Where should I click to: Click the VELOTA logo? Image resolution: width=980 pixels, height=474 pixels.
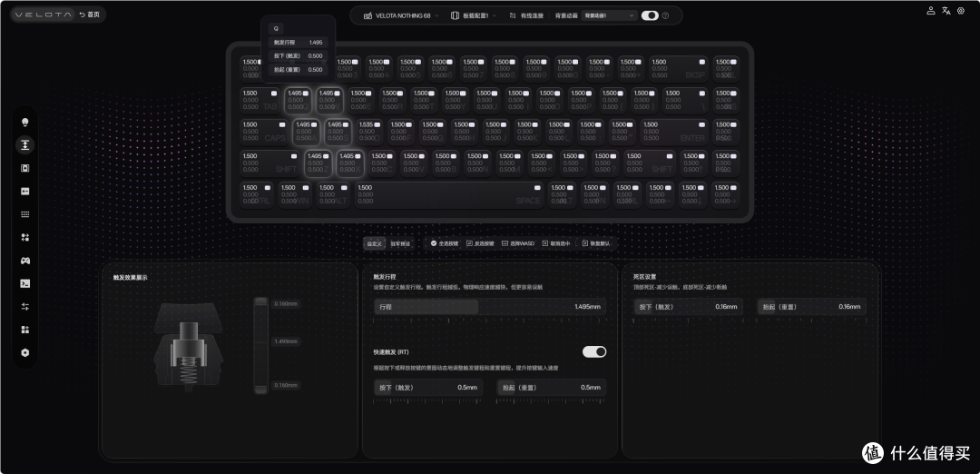[44, 15]
